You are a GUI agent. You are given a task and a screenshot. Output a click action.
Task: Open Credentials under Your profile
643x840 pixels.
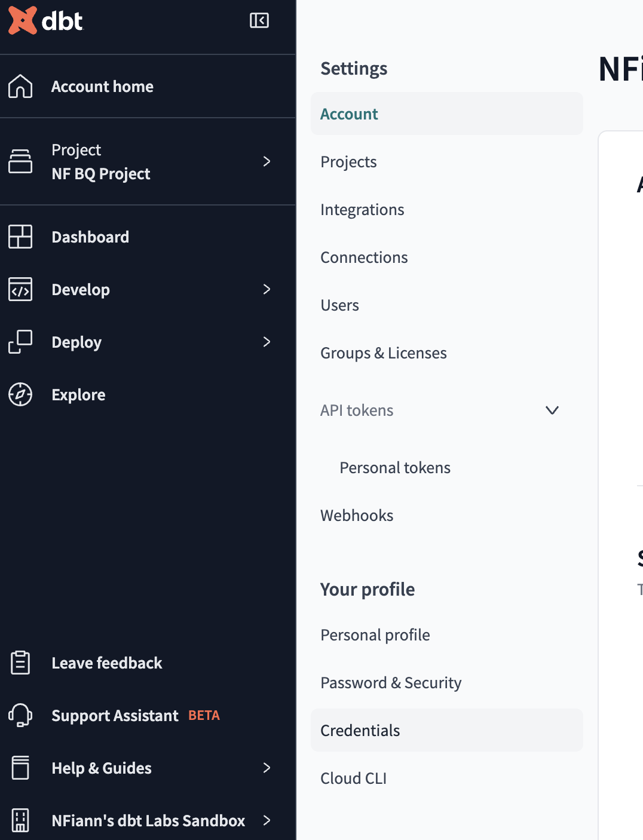click(x=360, y=730)
